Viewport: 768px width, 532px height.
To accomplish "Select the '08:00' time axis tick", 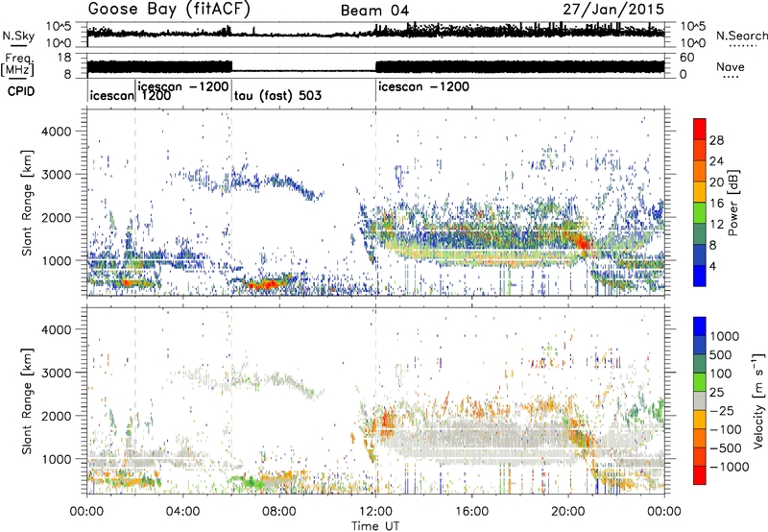I will coord(279,512).
